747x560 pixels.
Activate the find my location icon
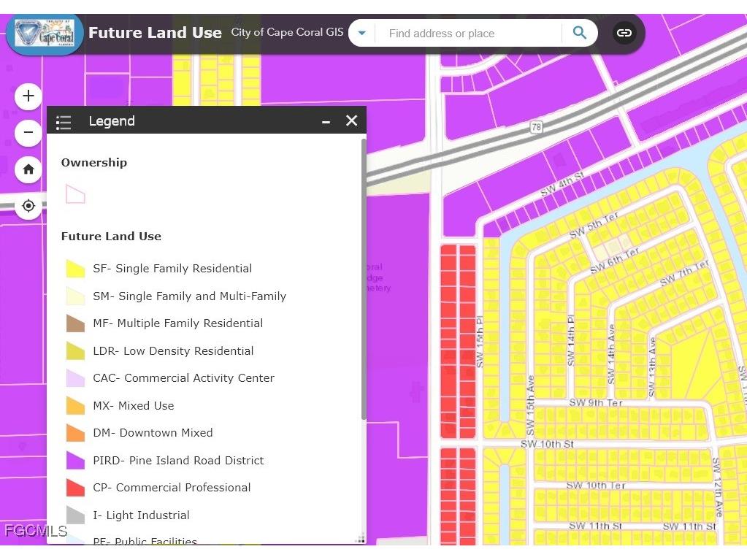(x=28, y=205)
